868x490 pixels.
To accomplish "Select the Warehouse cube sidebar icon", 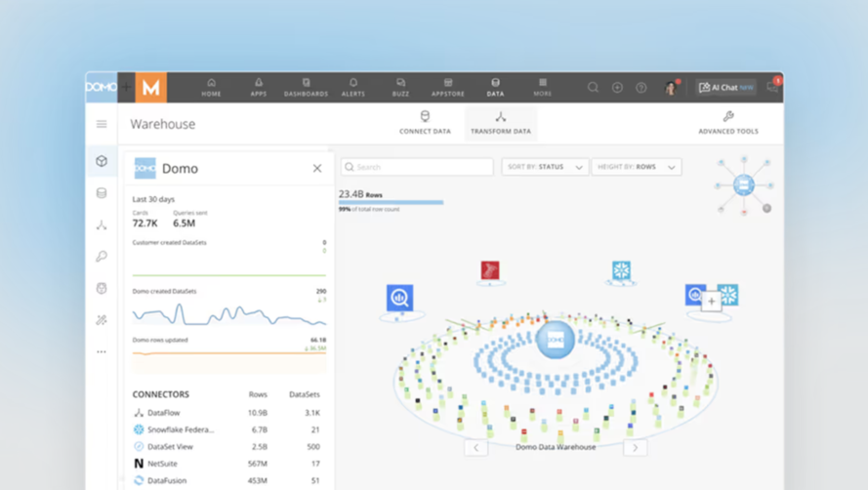I will tap(102, 161).
